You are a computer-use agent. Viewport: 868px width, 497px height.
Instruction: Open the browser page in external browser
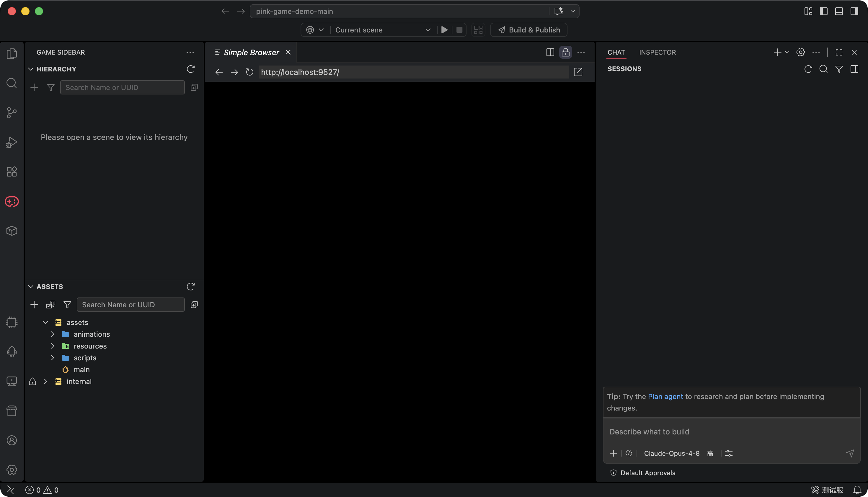click(x=578, y=72)
